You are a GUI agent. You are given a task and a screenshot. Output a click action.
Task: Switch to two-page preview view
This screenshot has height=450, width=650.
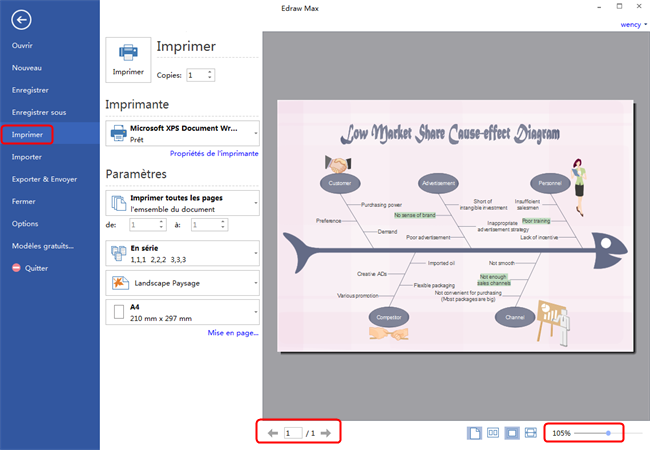[x=493, y=433]
